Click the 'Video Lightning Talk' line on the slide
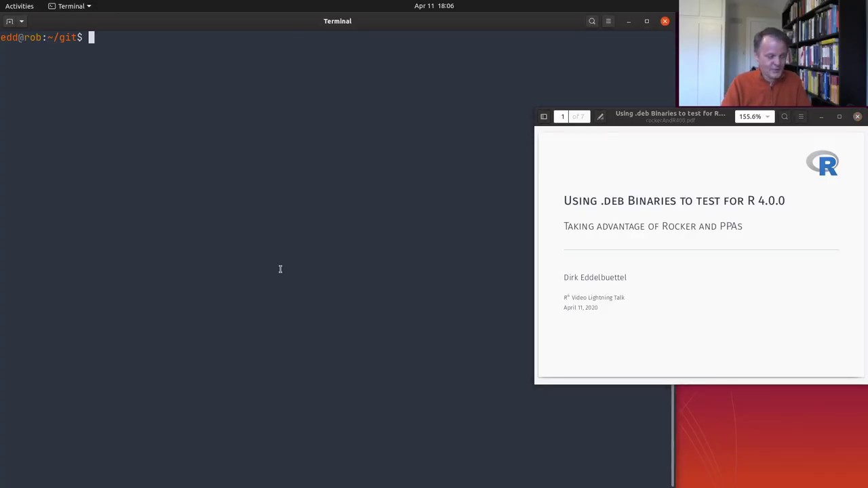Screen dimensions: 868x488 [x=594, y=298]
